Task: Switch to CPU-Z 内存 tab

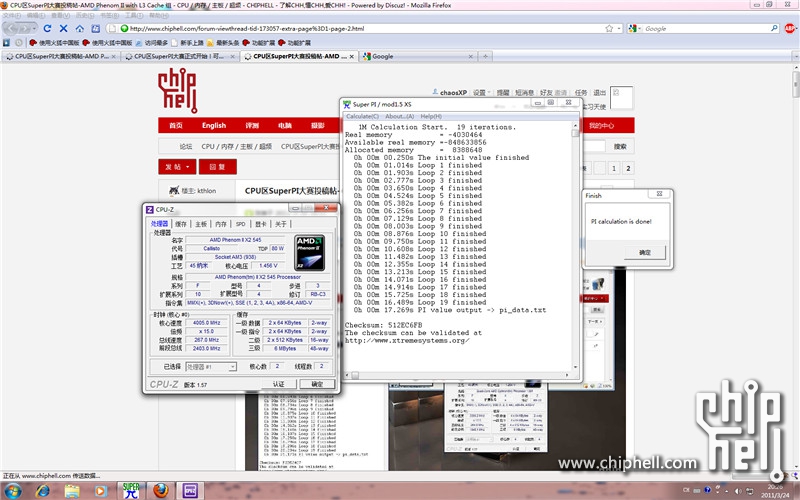Action: tap(220, 224)
